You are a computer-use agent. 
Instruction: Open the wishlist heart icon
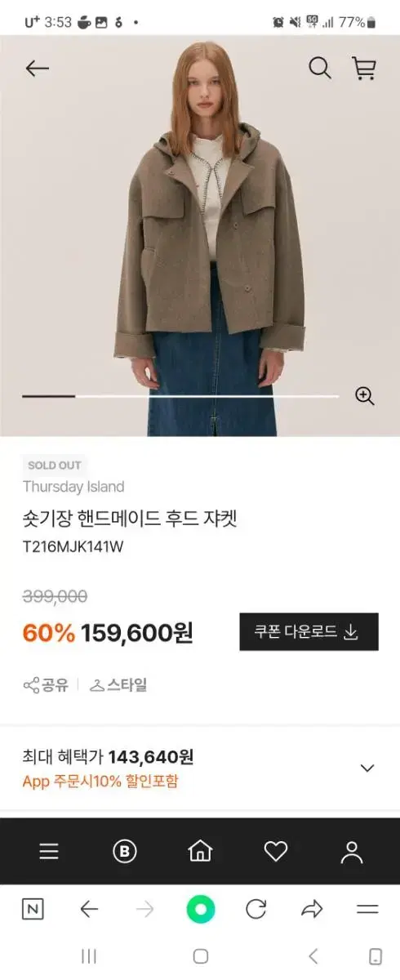pyautogui.click(x=276, y=852)
